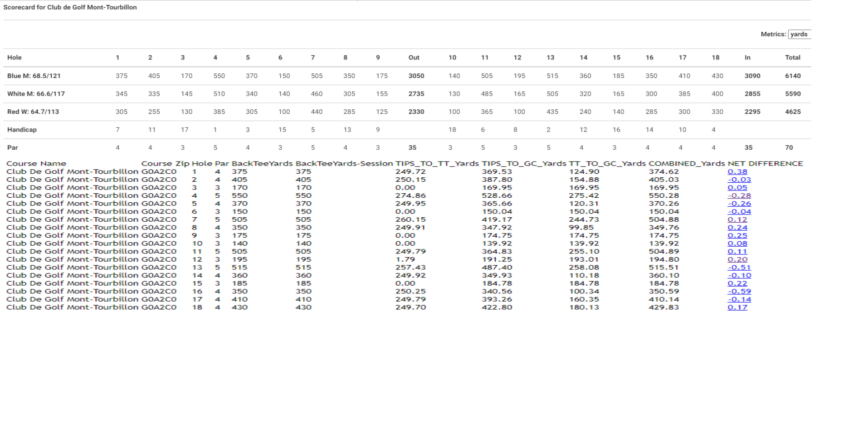This screenshot has width=868, height=424.
Task: Click the 0.25 net difference link
Action: tap(737, 235)
